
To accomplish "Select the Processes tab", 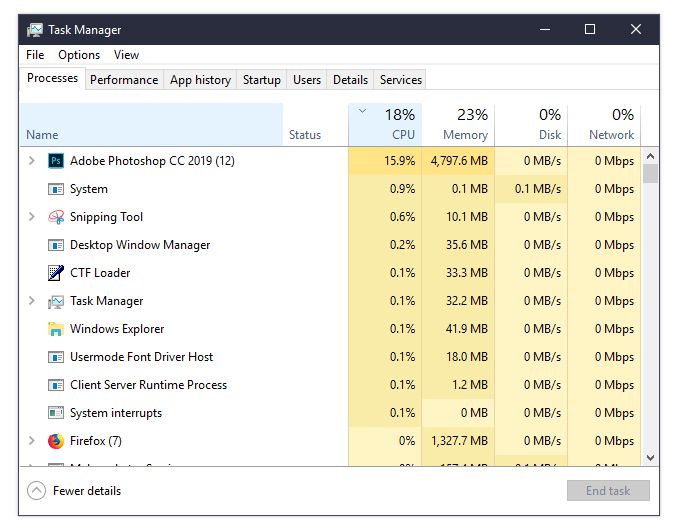I will pyautogui.click(x=52, y=78).
